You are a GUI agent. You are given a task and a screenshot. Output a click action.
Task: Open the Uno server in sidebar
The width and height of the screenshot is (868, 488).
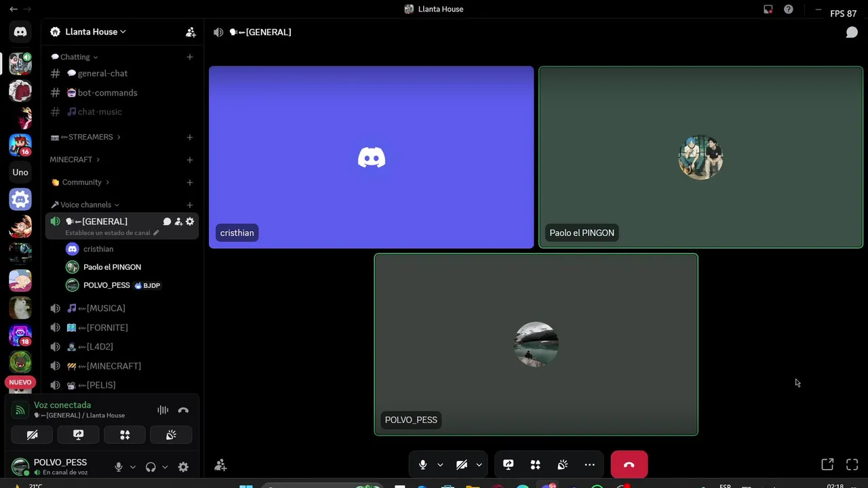click(20, 172)
